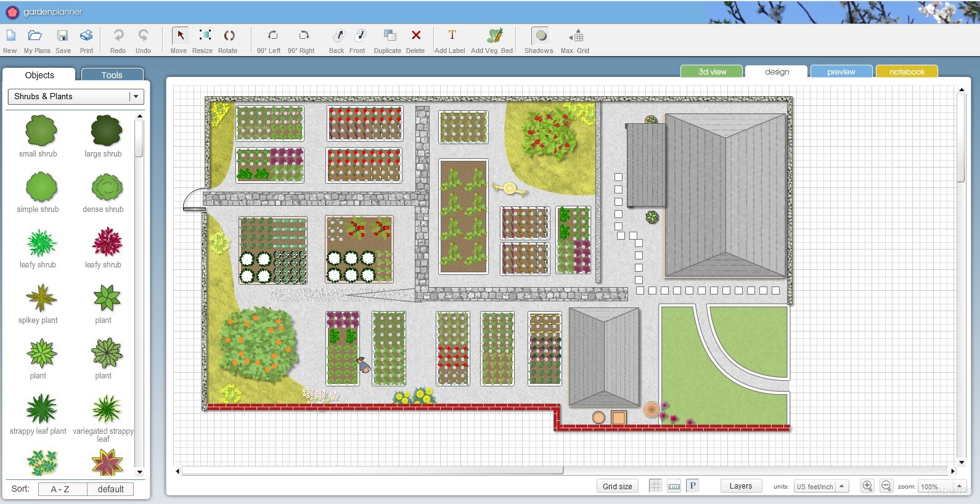Screen dimensions: 980x504
Task: Click the Duplicate icon
Action: click(388, 41)
